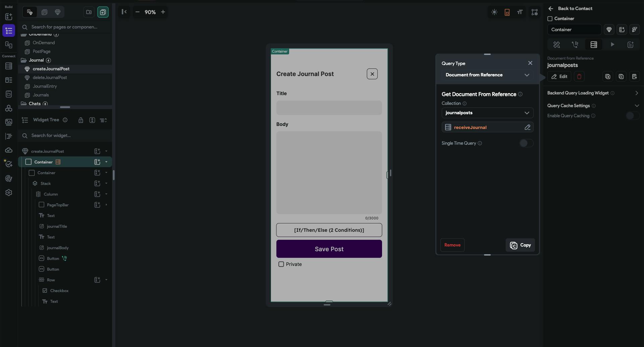Collapse the selected Container row arrow
Viewport: 644px width, 347px height.
point(106,162)
